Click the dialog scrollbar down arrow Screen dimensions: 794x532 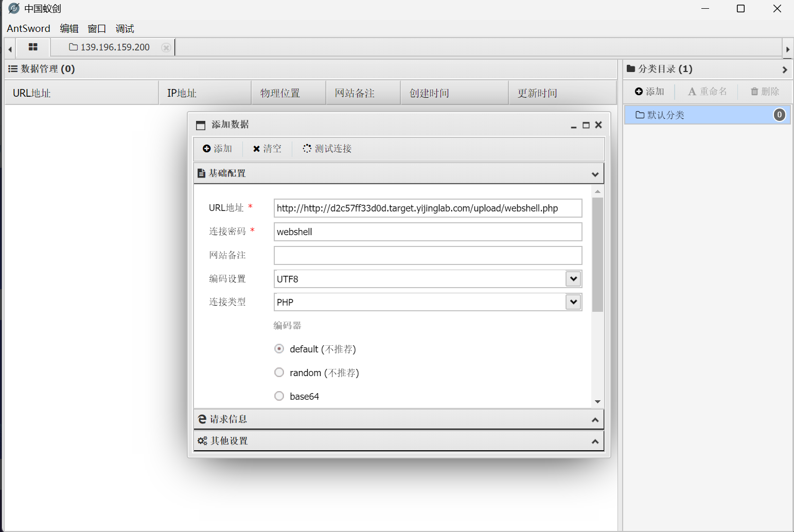597,402
